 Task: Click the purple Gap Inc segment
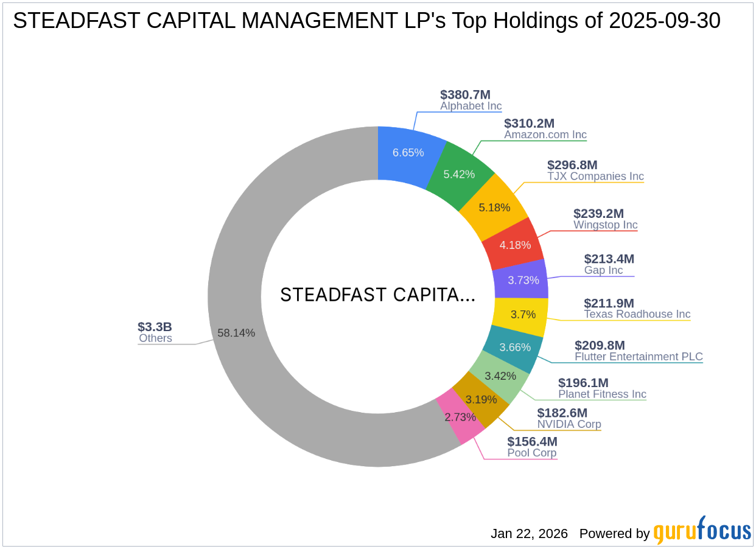click(523, 280)
